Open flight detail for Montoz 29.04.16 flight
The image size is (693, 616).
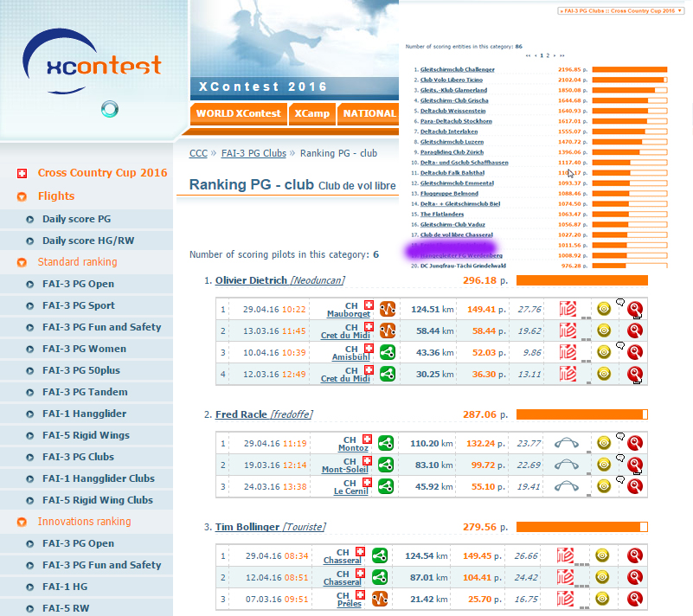pyautogui.click(x=635, y=443)
